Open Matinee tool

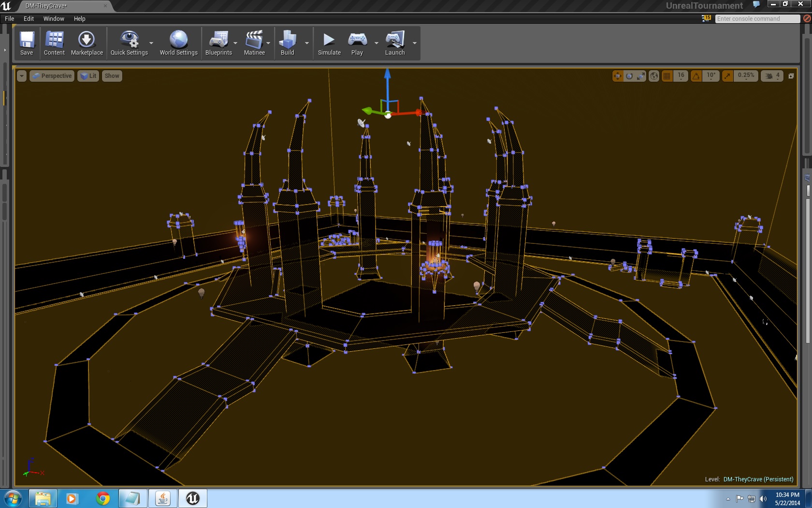(x=254, y=43)
